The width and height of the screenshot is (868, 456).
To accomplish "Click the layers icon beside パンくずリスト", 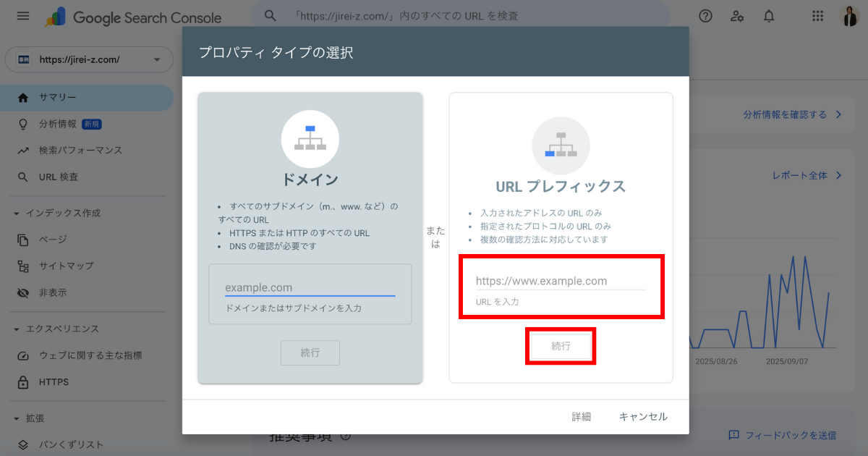I will (23, 444).
